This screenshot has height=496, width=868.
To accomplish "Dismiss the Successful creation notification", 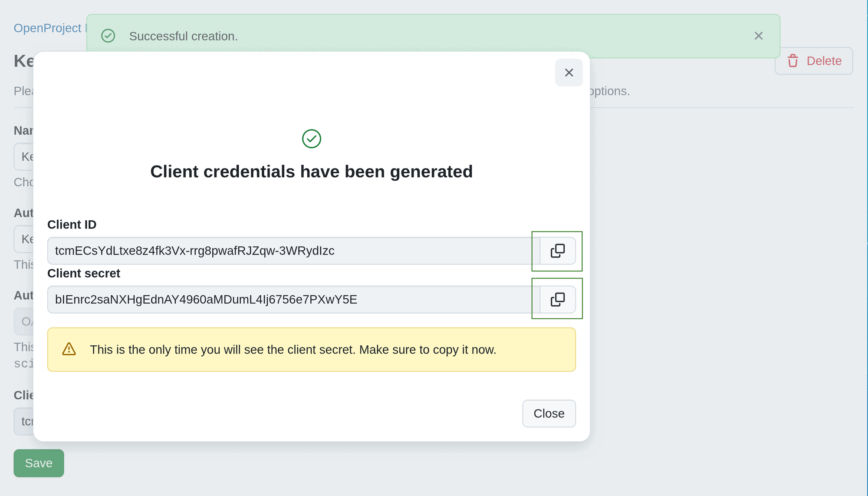I will tap(759, 36).
